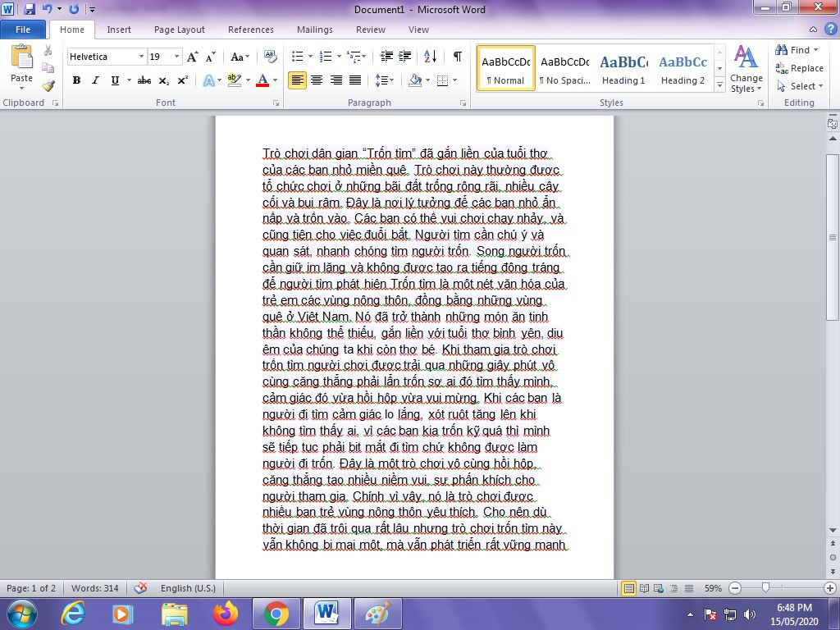Switch to the Mailings tab
The height and width of the screenshot is (630, 840).
pos(314,30)
